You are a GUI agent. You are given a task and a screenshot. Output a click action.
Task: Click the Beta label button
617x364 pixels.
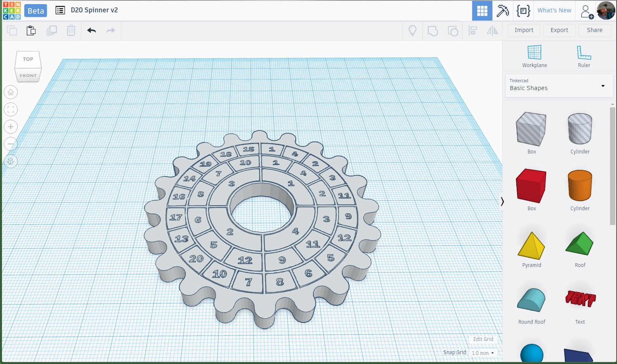click(x=35, y=11)
